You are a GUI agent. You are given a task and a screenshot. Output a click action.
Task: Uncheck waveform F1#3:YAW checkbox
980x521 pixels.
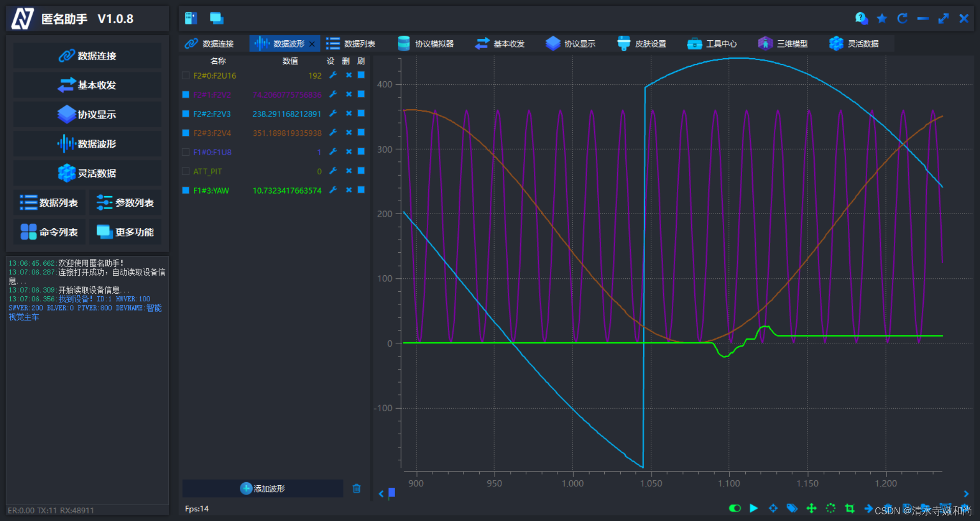186,190
